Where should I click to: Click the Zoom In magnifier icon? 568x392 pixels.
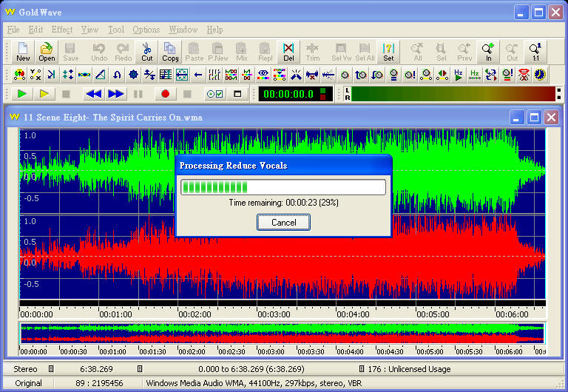(x=488, y=52)
